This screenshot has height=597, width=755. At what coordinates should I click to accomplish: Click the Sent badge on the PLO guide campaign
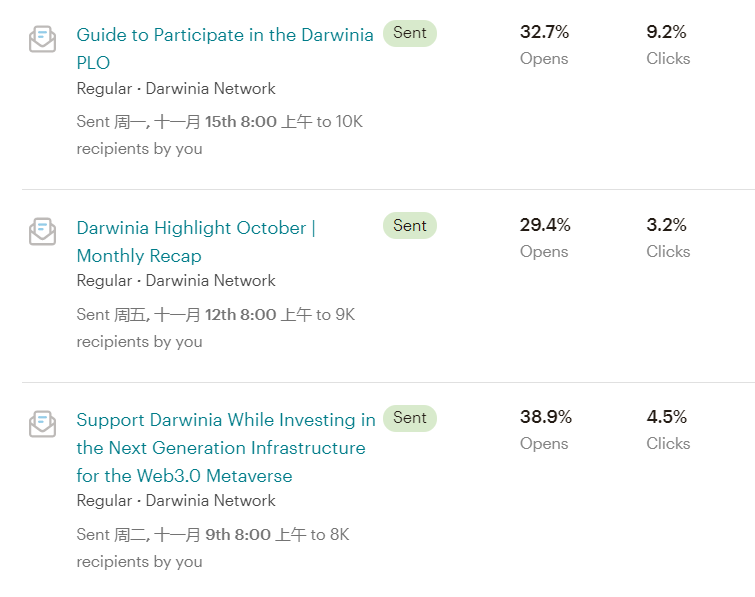[x=410, y=33]
